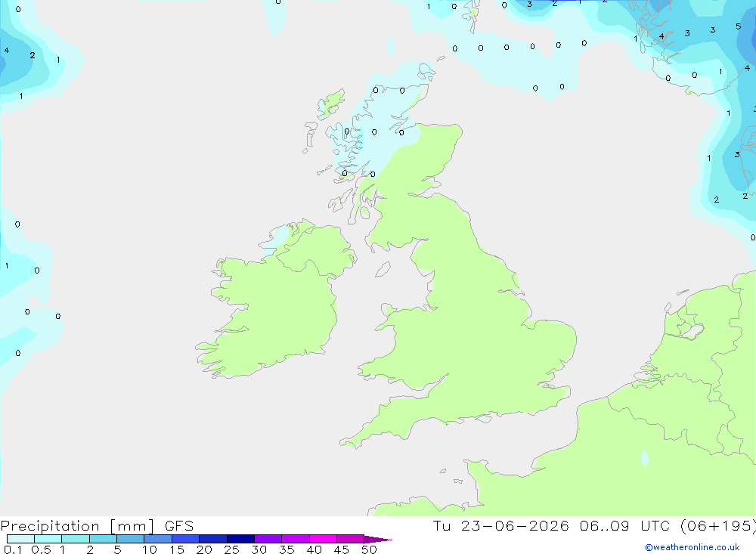
Task: Pick the 25–30 mm navy legend segment
Action: pos(240,539)
